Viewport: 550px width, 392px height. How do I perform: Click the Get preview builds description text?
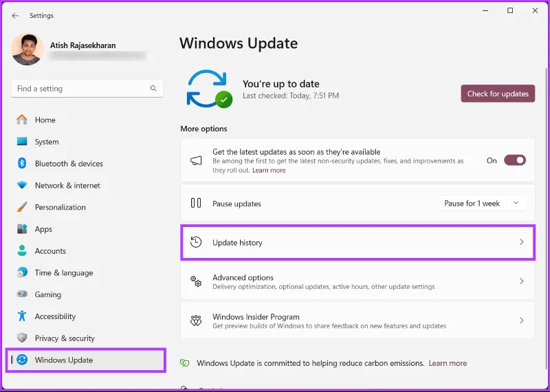pos(329,326)
